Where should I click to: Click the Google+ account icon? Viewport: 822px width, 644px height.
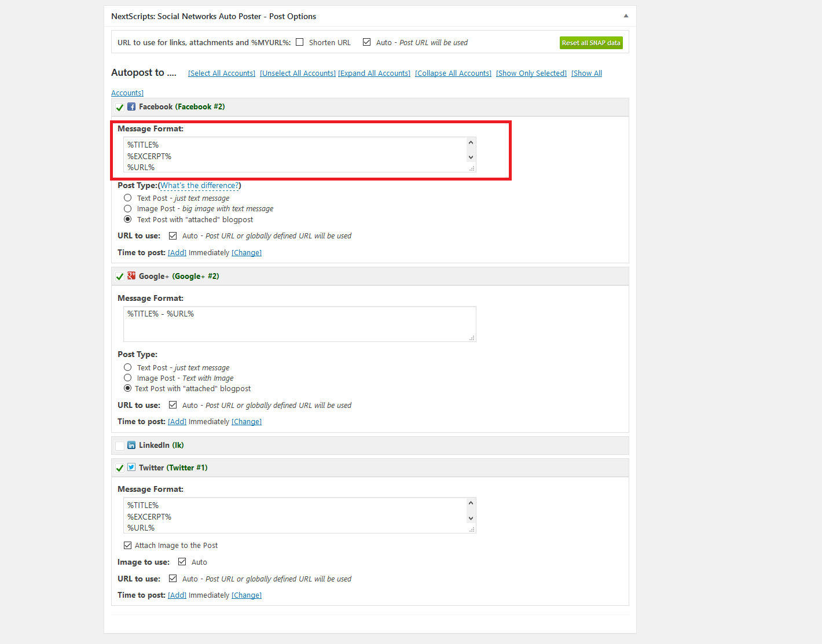click(131, 276)
